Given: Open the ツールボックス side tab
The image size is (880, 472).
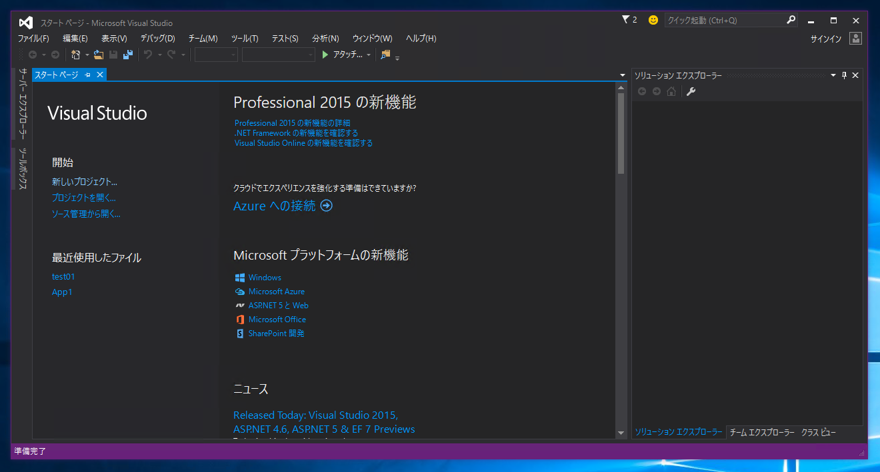Looking at the screenshot, I should (22, 168).
